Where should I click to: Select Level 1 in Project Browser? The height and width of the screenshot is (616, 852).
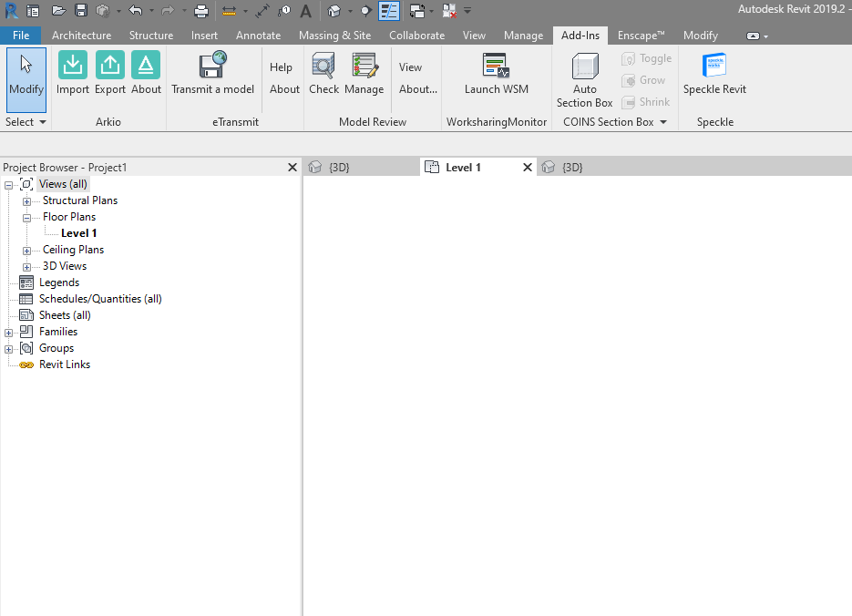pos(78,233)
